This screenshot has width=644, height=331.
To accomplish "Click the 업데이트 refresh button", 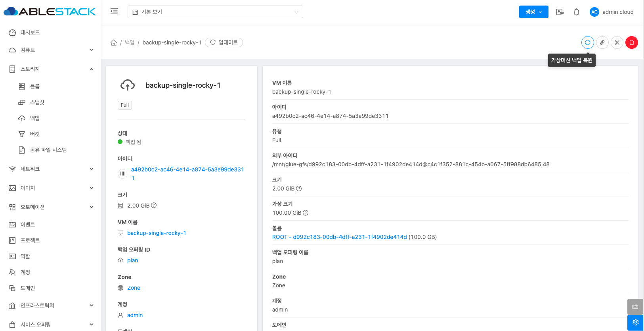I will point(224,42).
